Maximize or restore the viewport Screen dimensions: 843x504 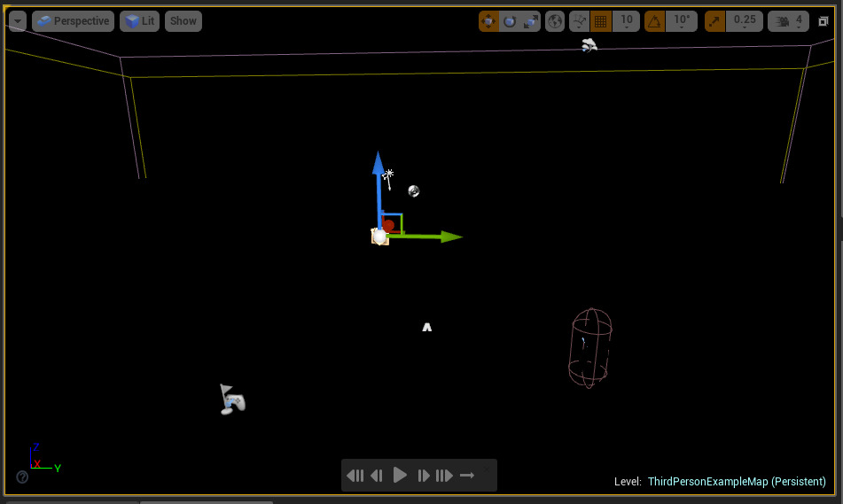(x=823, y=21)
